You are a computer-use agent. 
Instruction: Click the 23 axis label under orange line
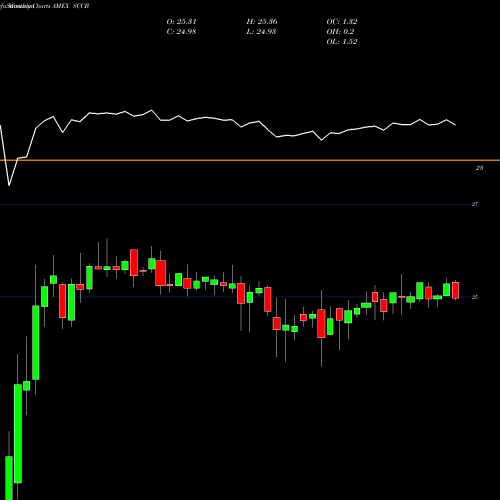(x=479, y=168)
